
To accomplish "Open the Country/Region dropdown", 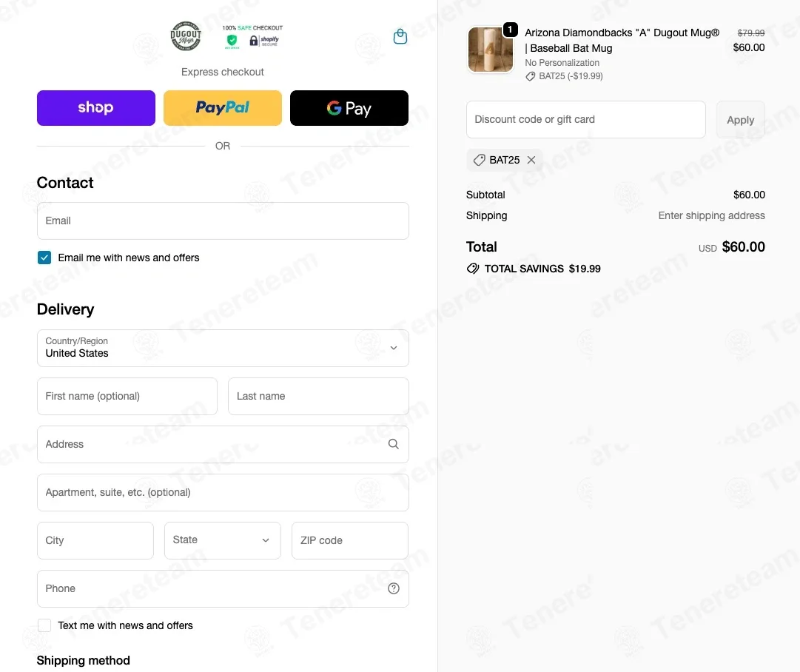I will click(x=223, y=348).
